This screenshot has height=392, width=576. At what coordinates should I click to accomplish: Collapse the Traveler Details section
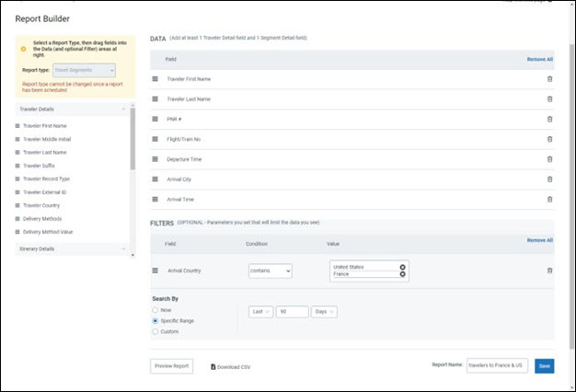(123, 109)
